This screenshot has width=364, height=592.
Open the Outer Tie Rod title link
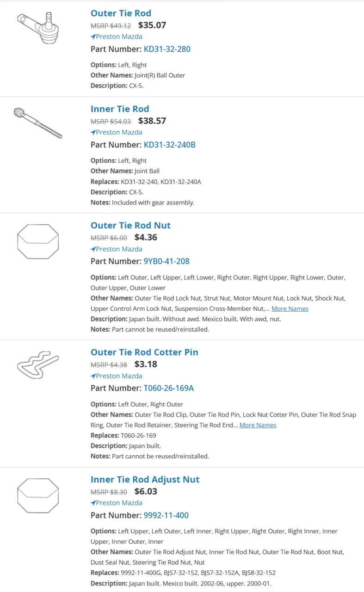click(x=121, y=13)
